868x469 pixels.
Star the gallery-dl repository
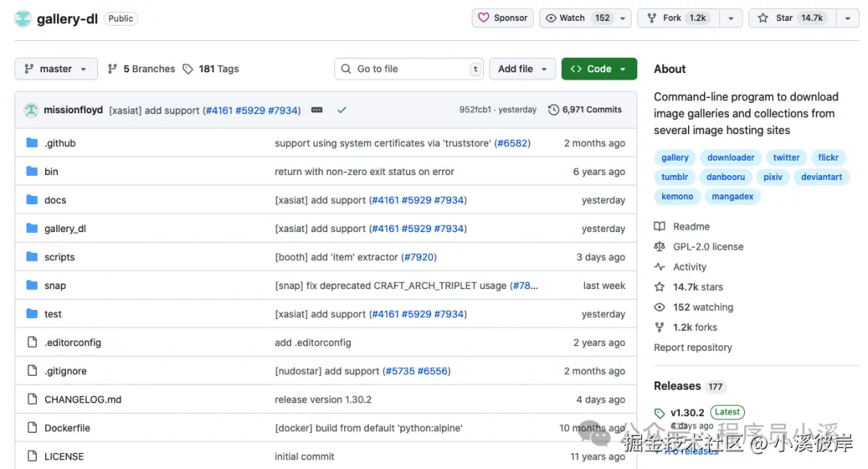pos(792,18)
